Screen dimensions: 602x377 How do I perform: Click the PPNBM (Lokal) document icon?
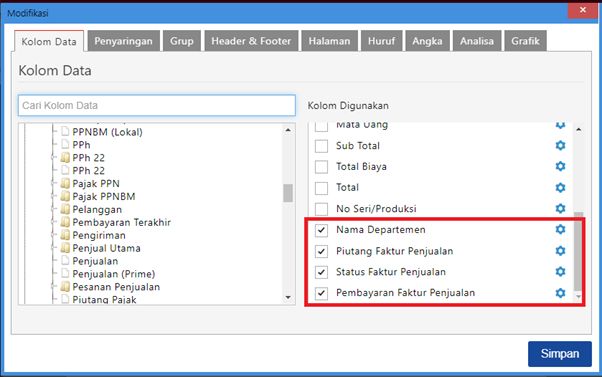(x=65, y=132)
